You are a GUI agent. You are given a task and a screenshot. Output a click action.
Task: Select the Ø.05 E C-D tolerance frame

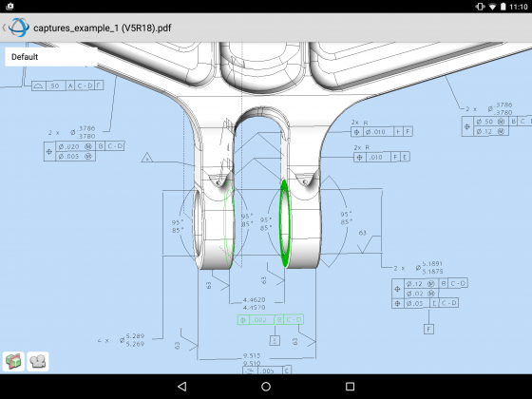point(426,303)
